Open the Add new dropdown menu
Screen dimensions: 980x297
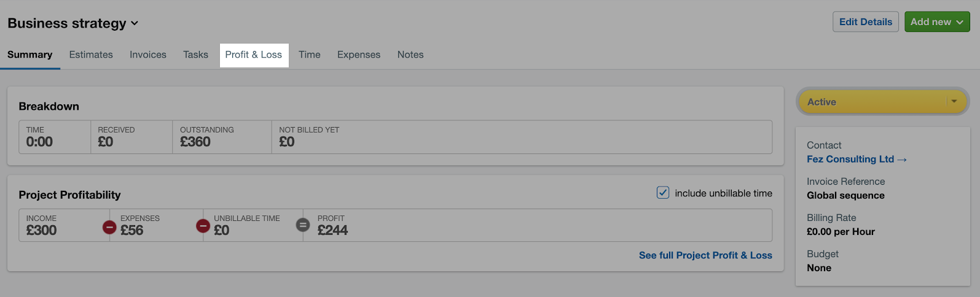(937, 21)
